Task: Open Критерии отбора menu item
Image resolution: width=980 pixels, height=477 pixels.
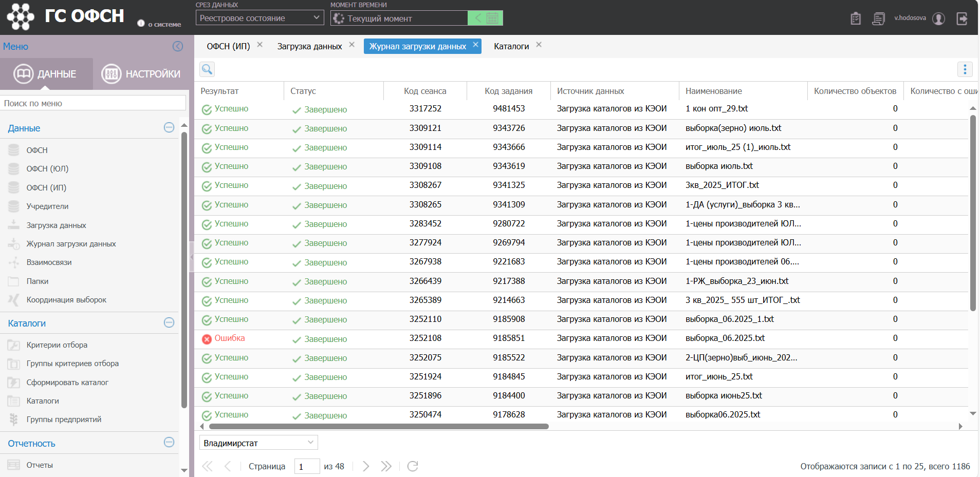Action: coord(57,345)
